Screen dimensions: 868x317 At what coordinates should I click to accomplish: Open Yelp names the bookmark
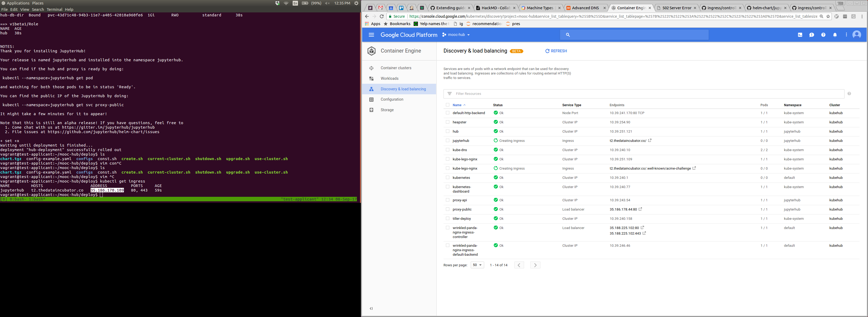click(431, 24)
